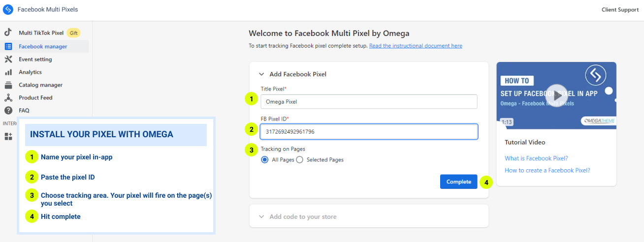Play the tutorial video

[556, 95]
